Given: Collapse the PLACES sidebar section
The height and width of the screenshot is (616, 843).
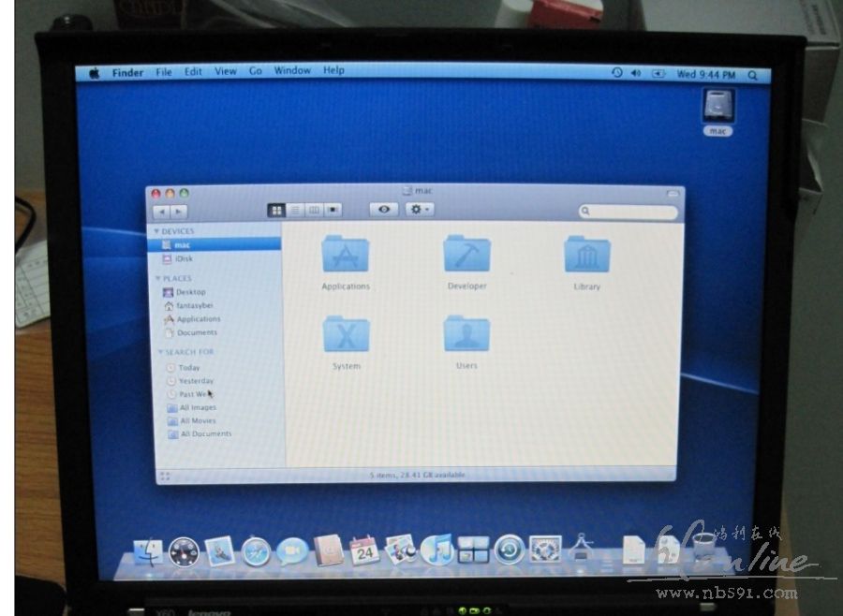Looking at the screenshot, I should coord(157,278).
